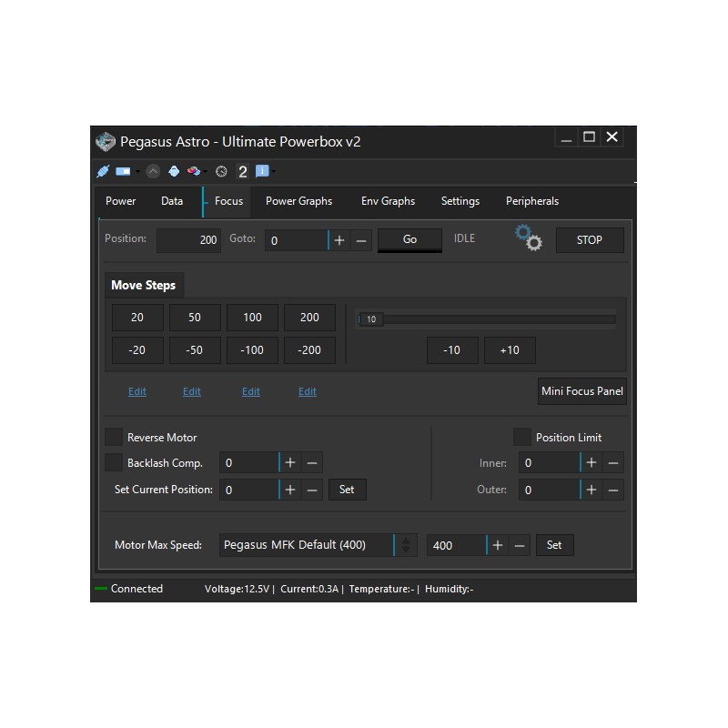728x728 pixels.
Task: Switch to the Peripherals tab
Action: click(532, 201)
